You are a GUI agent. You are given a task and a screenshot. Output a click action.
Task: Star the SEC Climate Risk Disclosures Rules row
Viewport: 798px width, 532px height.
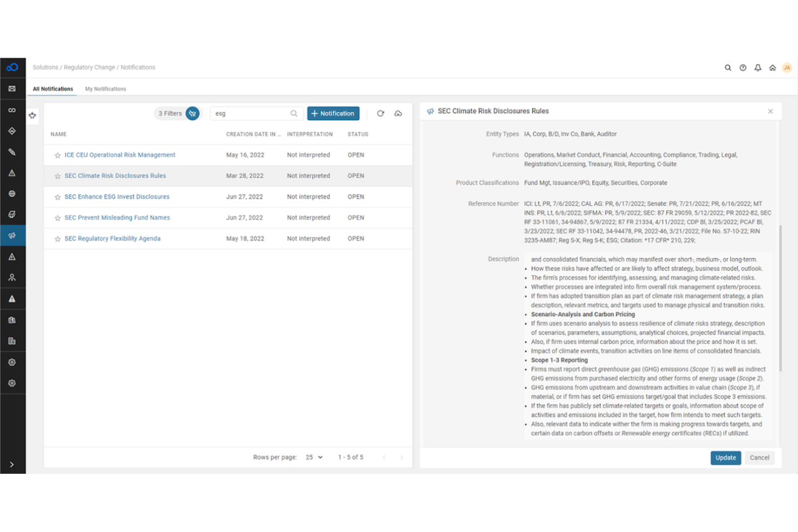[58, 176]
